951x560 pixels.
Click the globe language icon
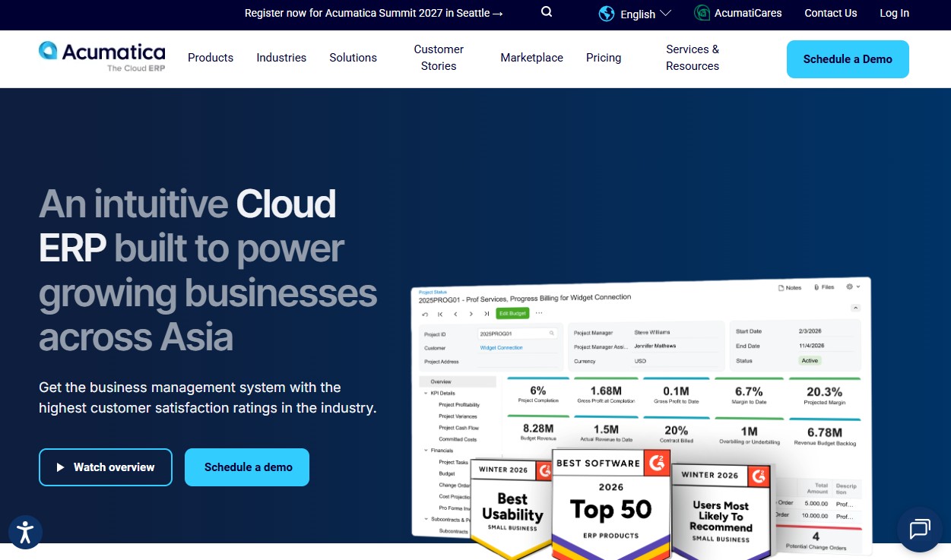tap(607, 14)
